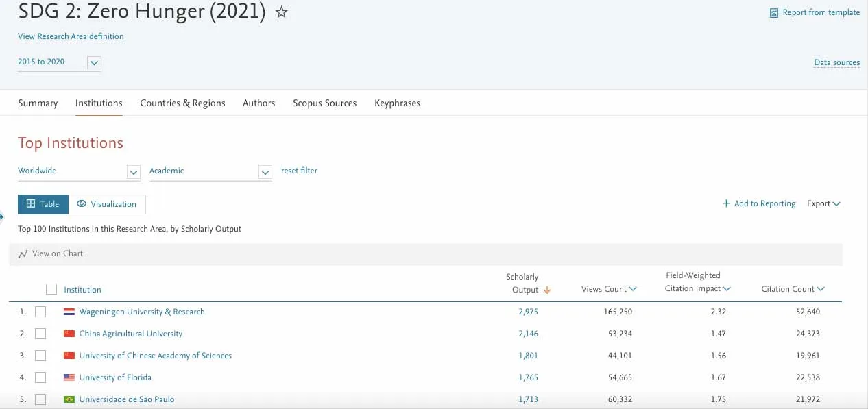Tick the checkbox for University of Florida
Screen dimensions: 868x409
pyautogui.click(x=40, y=377)
